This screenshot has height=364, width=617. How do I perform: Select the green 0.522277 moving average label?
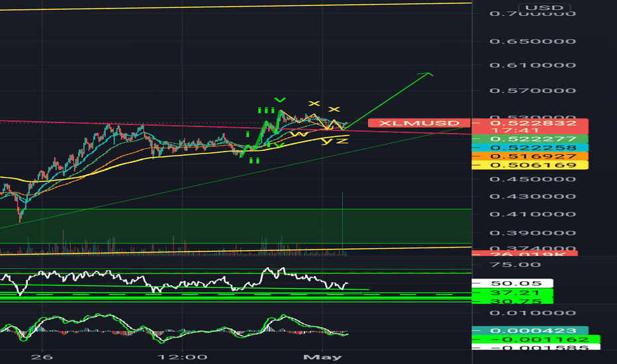[x=530, y=139]
